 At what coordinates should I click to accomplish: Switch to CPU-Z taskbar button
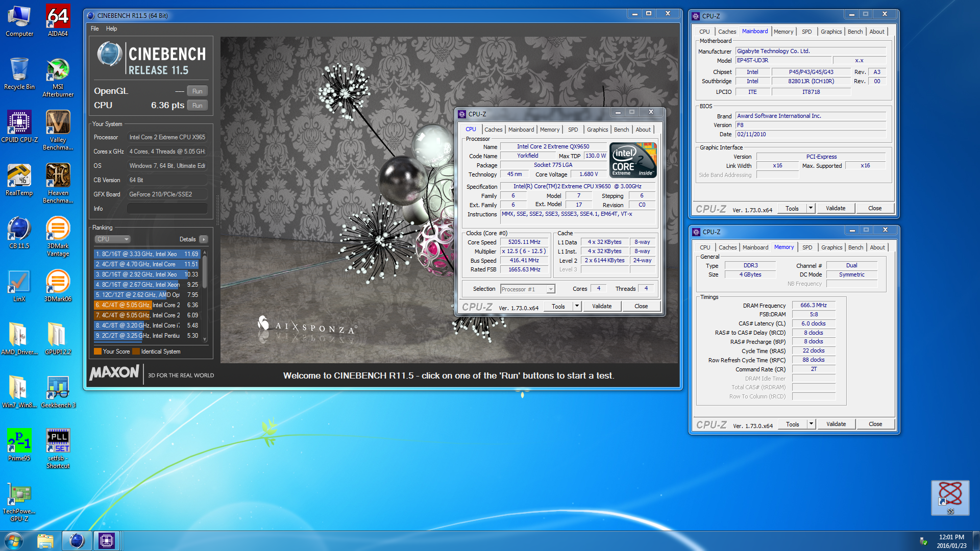tap(107, 541)
